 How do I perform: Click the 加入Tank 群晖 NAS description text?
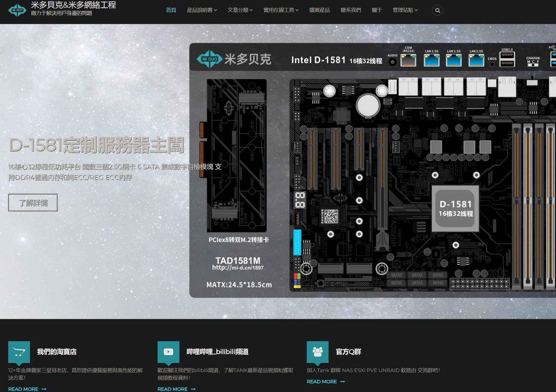point(373,370)
